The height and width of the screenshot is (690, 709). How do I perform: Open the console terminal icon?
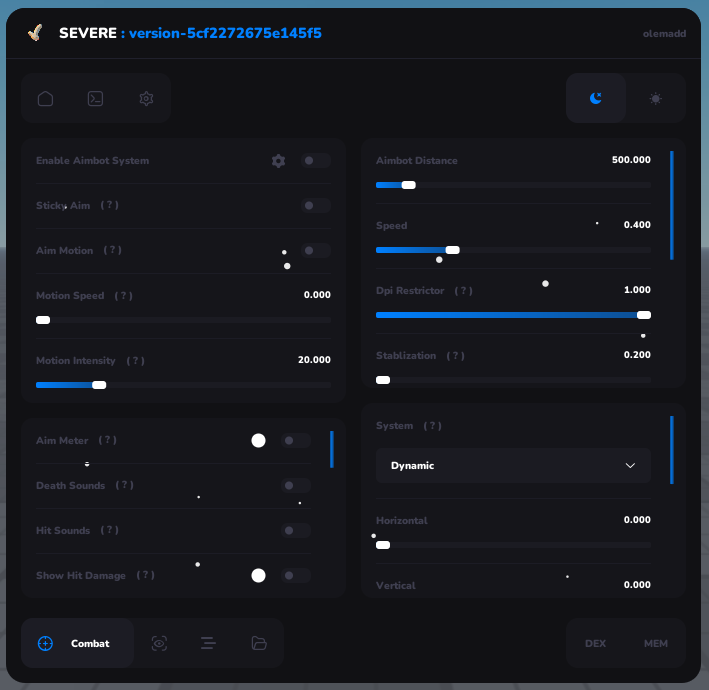pyautogui.click(x=95, y=99)
